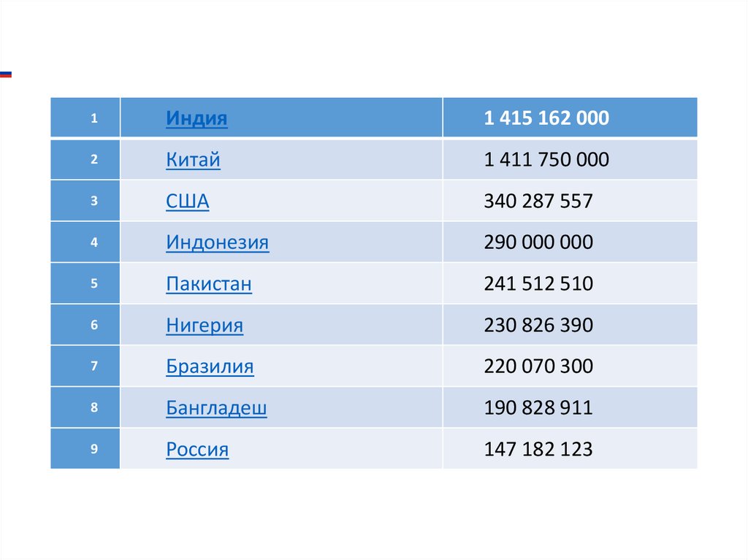Open the Нигерия link
This screenshot has height=560, width=748.
click(x=205, y=326)
